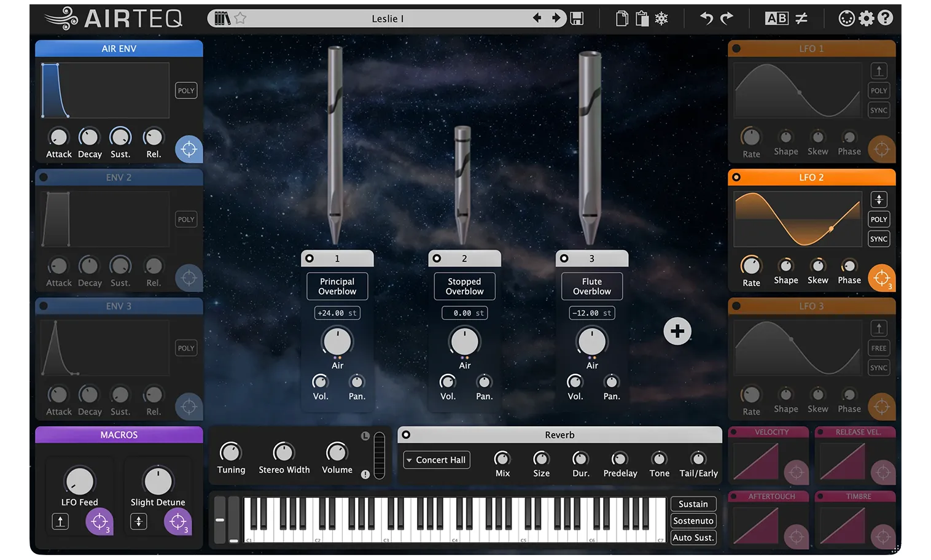The image size is (931, 560).
Task: Click the +24.00 st pitch field
Action: [337, 313]
